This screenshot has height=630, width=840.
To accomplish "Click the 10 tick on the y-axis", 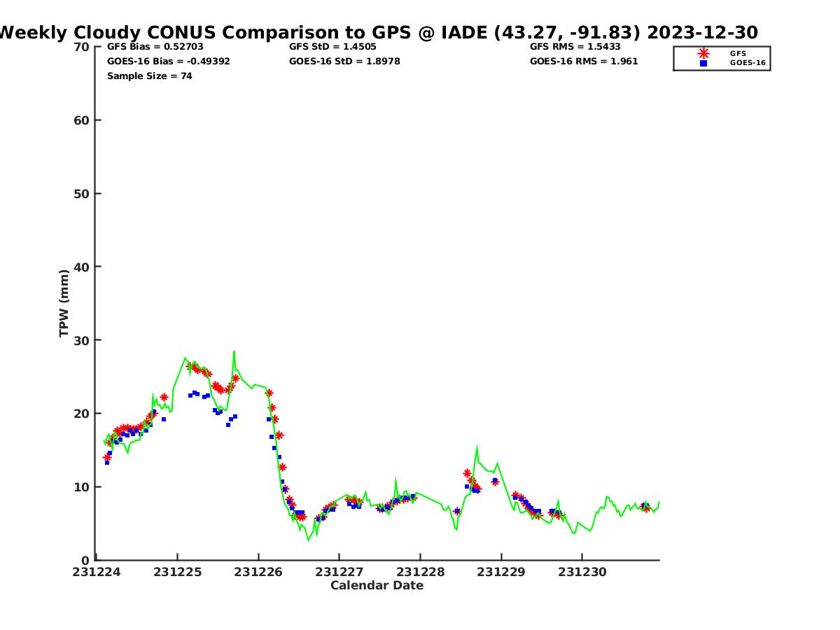I will [x=82, y=486].
